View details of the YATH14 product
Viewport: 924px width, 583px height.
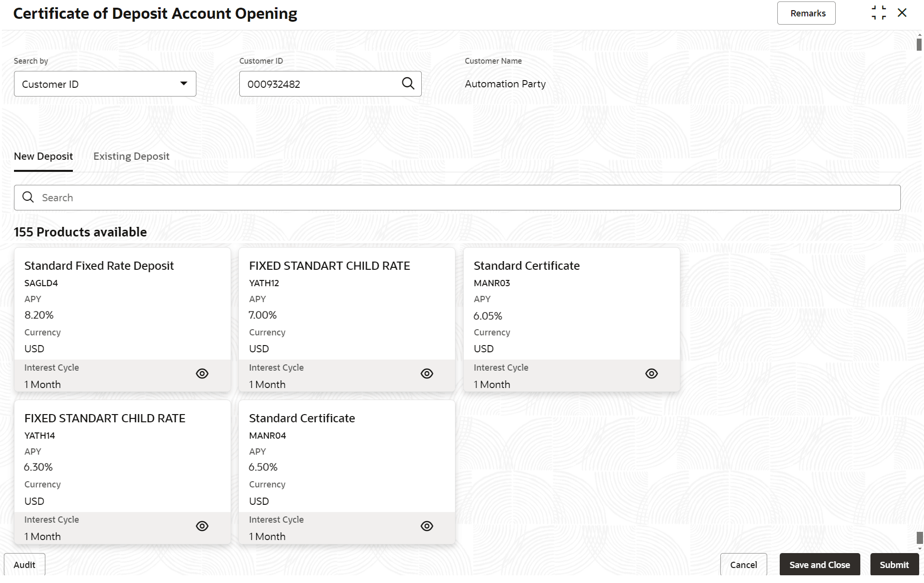[202, 526]
